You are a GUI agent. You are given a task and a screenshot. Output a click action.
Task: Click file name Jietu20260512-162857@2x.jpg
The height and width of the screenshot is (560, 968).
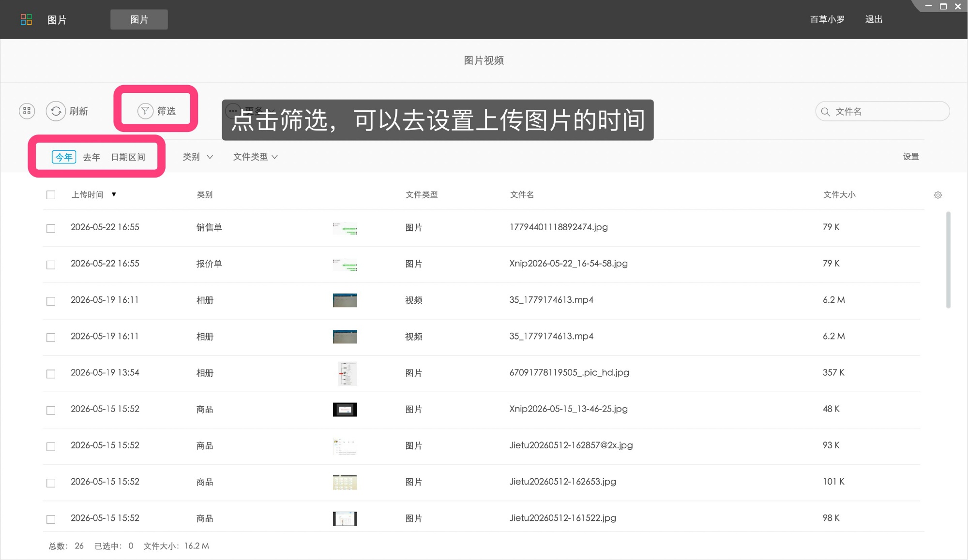(x=571, y=445)
